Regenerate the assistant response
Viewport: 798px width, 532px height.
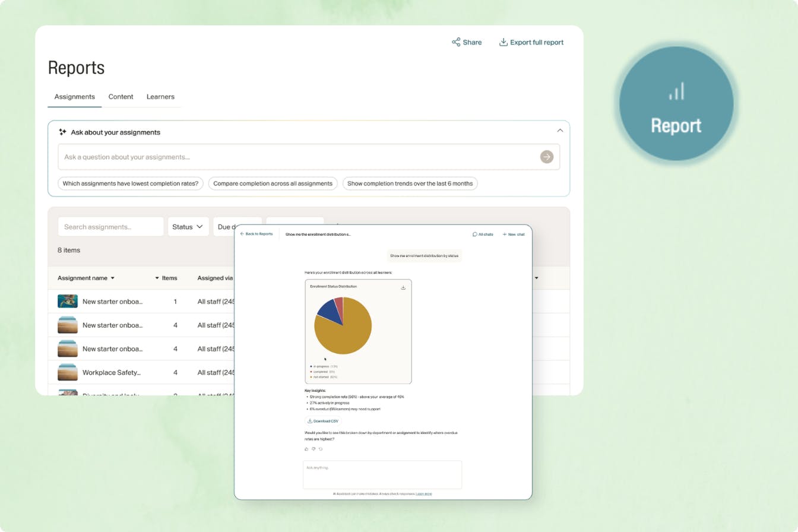pyautogui.click(x=321, y=449)
